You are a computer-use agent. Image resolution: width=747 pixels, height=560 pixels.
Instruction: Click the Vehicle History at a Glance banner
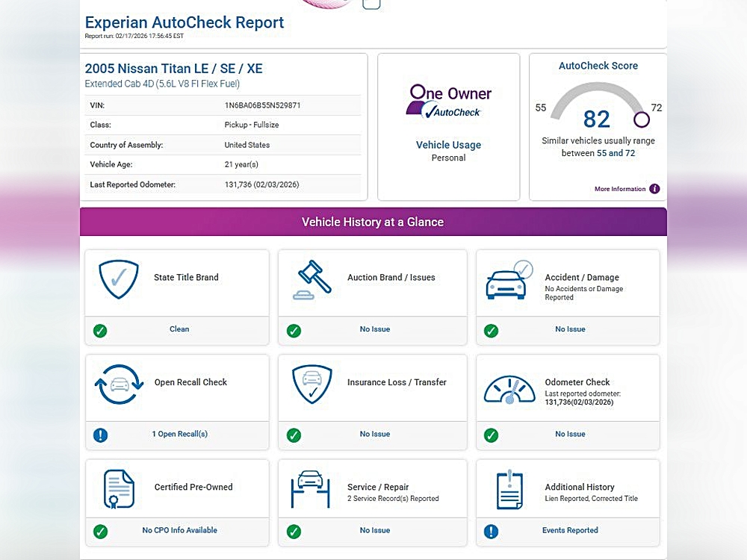373,222
